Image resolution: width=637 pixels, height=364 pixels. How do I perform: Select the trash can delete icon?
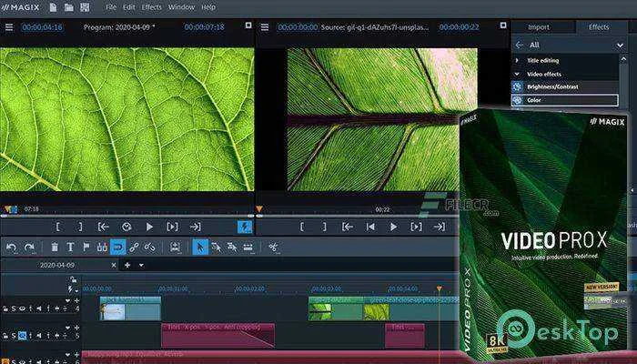(x=55, y=247)
